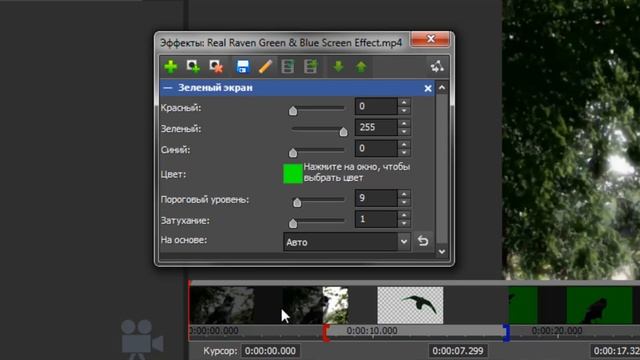Click the filmstrip icon with green arrow
Screen dimensions: 640x360
(311, 67)
